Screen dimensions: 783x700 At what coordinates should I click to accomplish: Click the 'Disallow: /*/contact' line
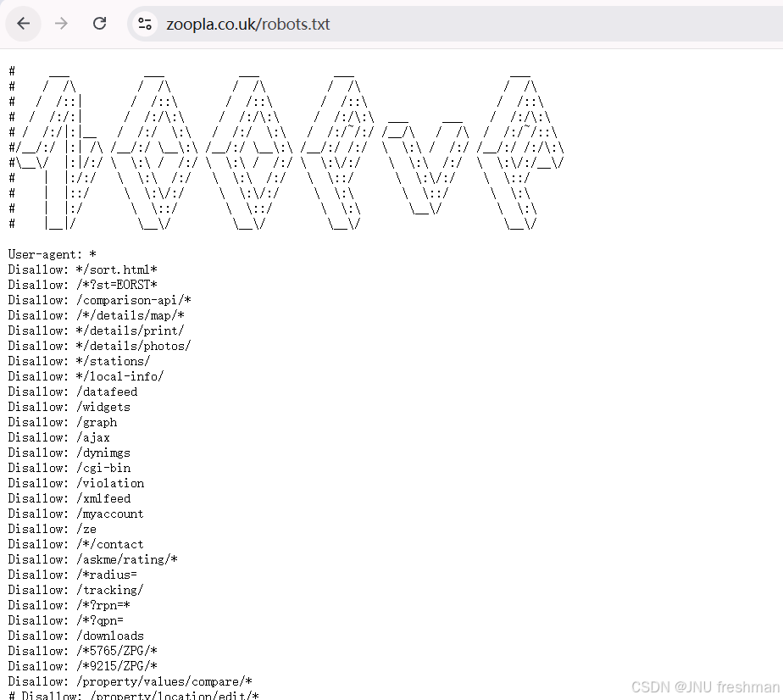(76, 544)
